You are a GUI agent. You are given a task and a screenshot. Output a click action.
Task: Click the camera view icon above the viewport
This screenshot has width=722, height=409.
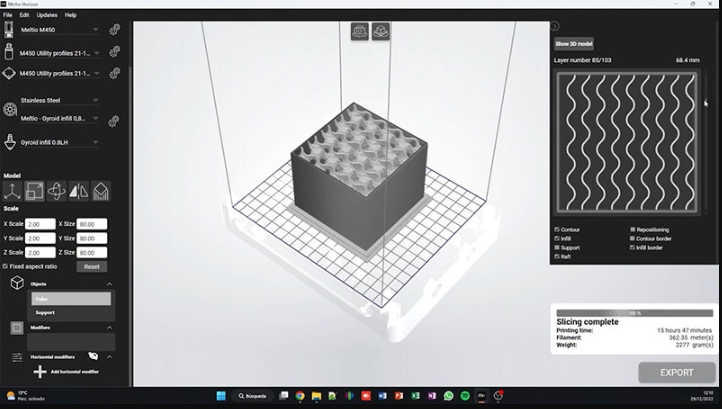tap(360, 31)
